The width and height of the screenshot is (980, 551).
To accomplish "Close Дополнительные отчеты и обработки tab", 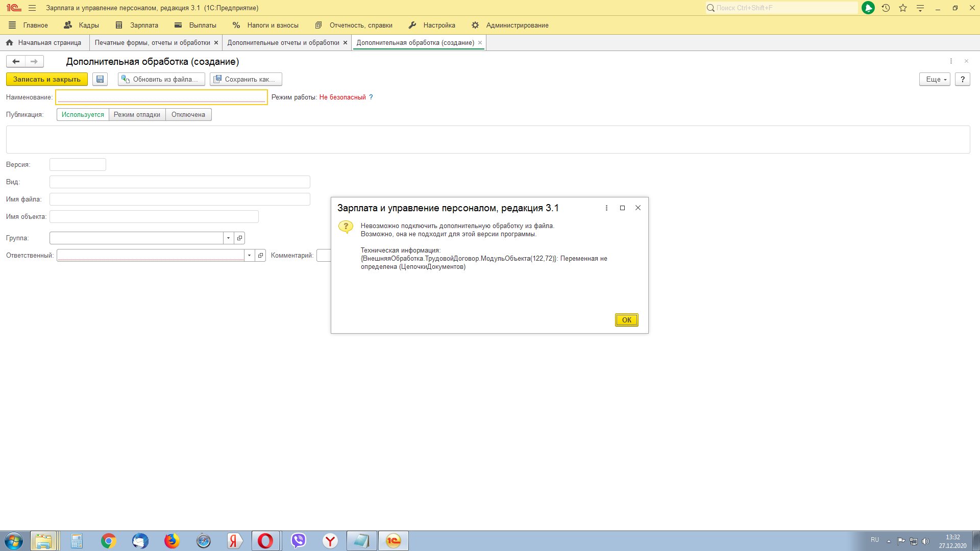I will point(345,43).
